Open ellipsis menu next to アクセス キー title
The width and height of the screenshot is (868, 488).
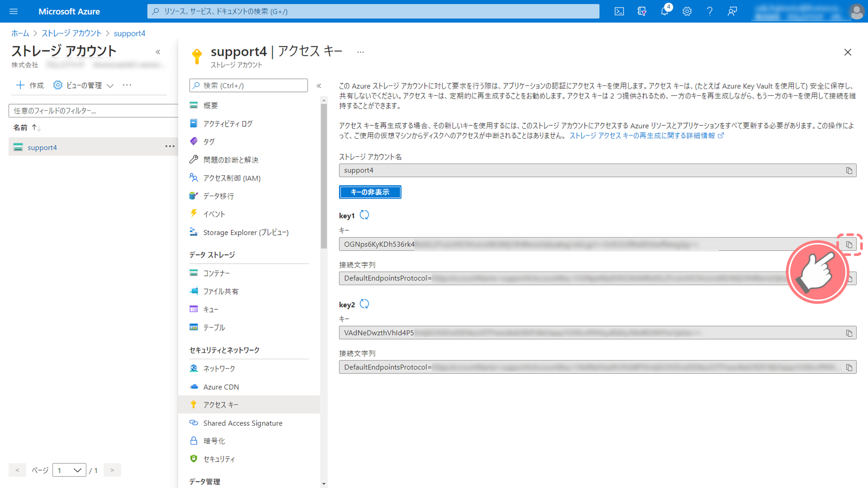360,52
